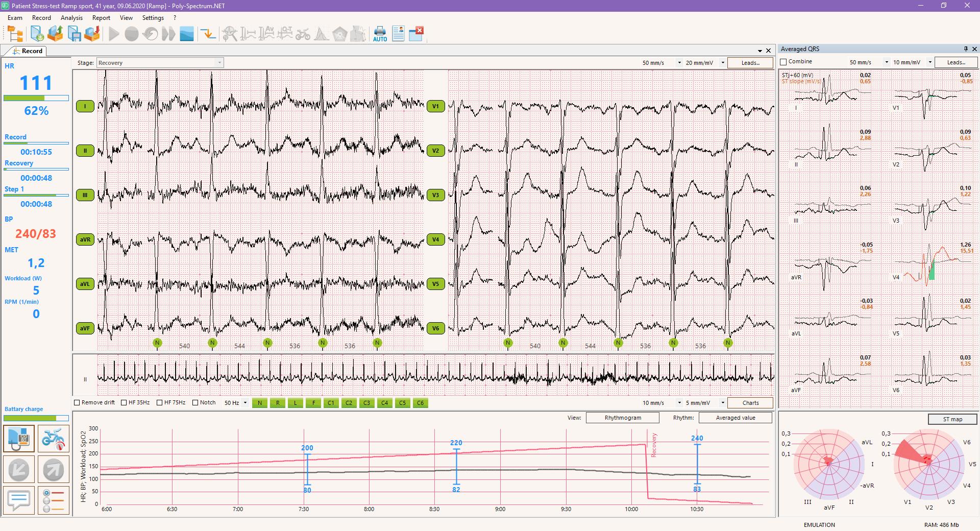Click the HR percentage progress bar
The width and height of the screenshot is (980, 531).
[x=36, y=98]
